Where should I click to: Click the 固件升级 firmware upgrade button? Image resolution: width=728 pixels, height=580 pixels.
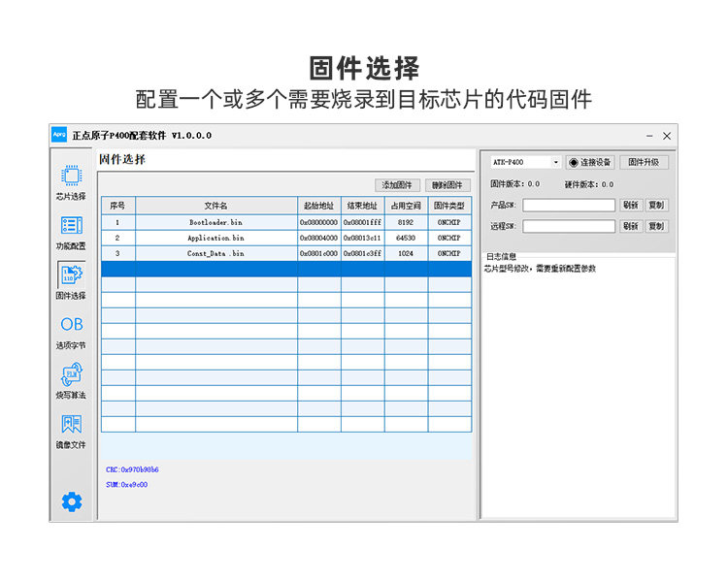pos(644,162)
